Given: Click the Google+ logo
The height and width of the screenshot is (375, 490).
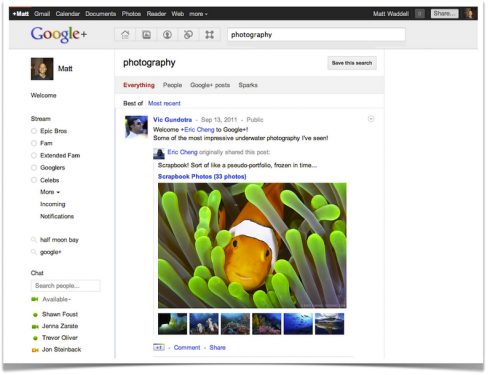Looking at the screenshot, I should (x=59, y=34).
